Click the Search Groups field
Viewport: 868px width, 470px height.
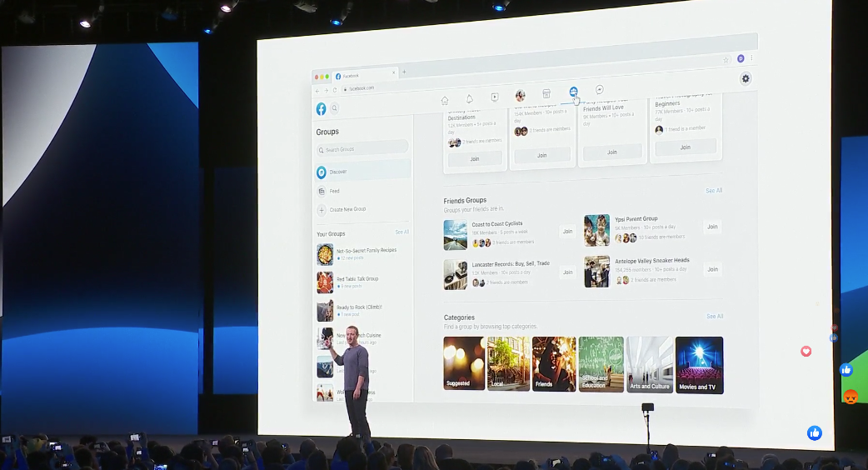[362, 150]
